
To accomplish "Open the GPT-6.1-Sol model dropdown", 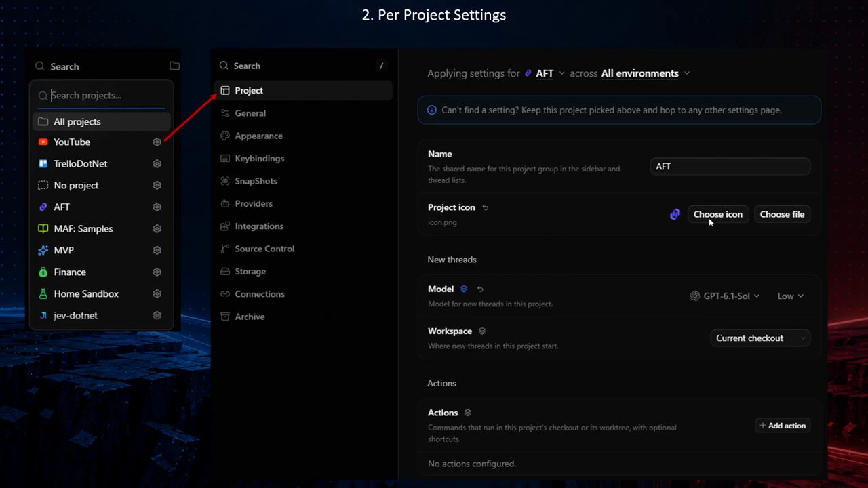I will [725, 296].
